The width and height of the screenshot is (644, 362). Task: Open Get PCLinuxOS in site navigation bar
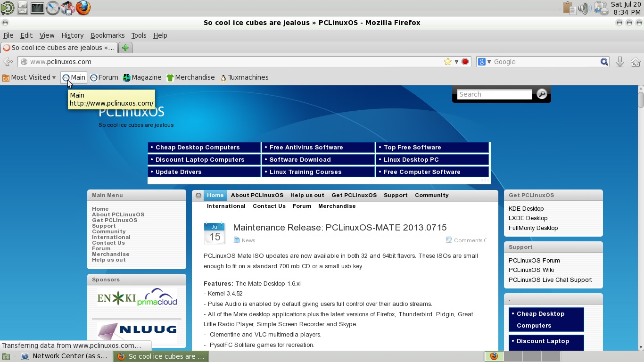[354, 195]
